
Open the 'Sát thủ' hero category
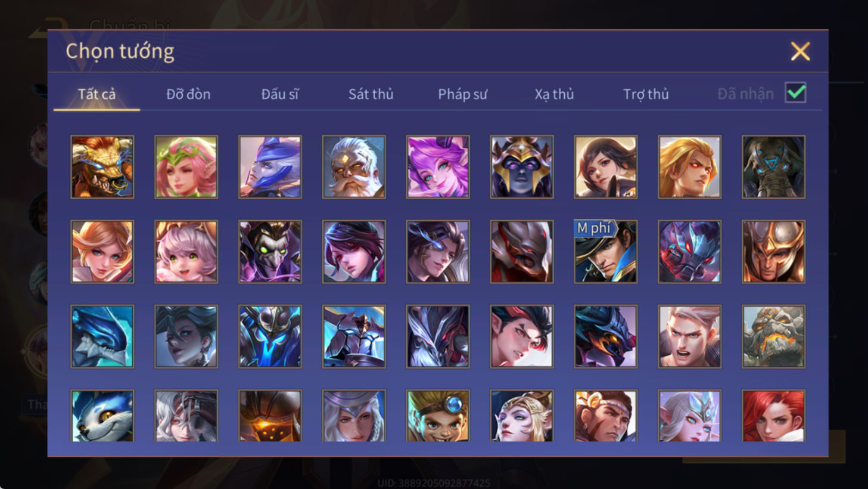coord(371,94)
